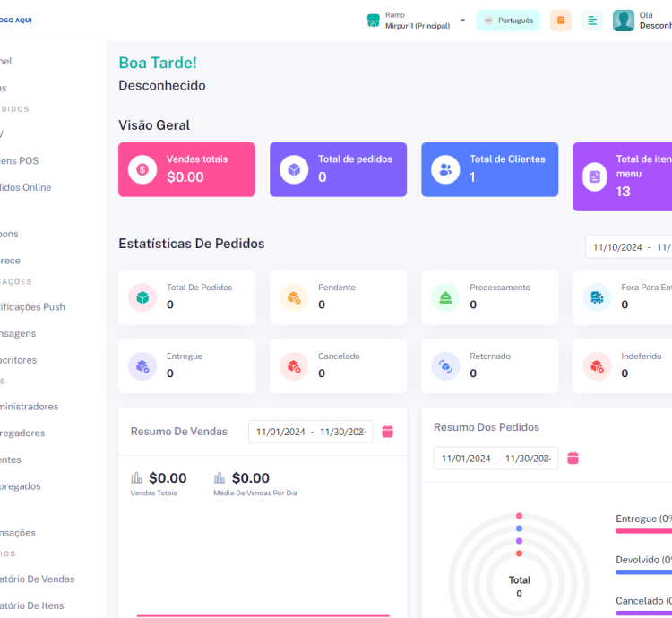This screenshot has height=618, width=672.
Task: Open the user profile avatar menu
Action: point(624,21)
